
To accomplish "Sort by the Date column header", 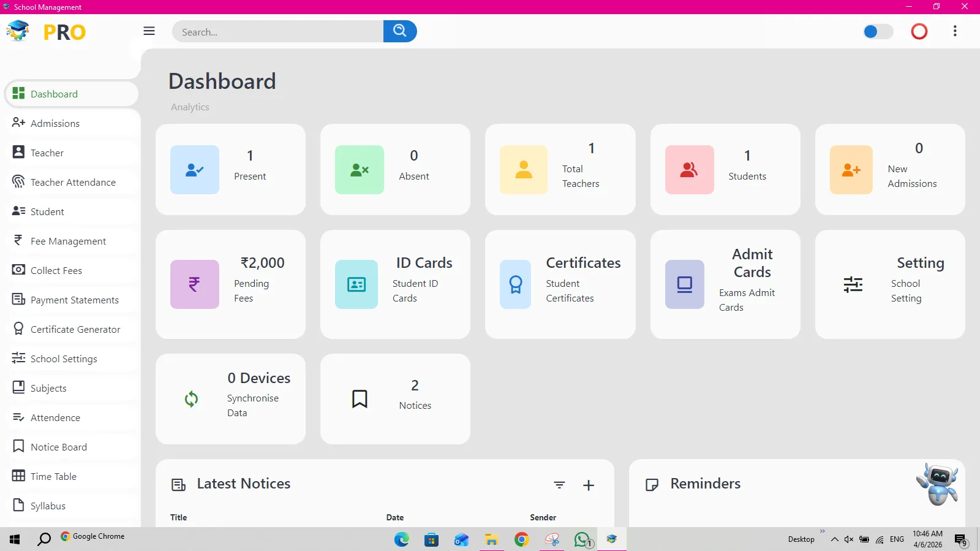I will point(395,517).
